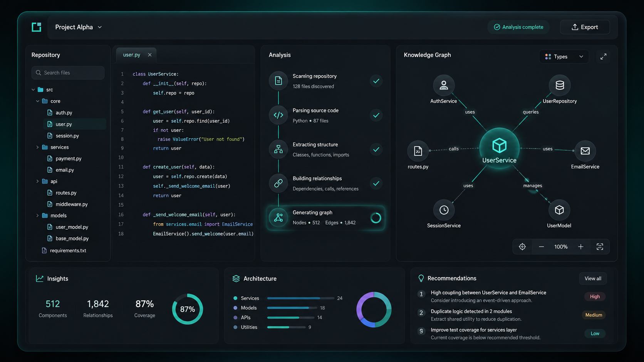The height and width of the screenshot is (362, 644).
Task: Click the app logo icon
Action: [37, 27]
